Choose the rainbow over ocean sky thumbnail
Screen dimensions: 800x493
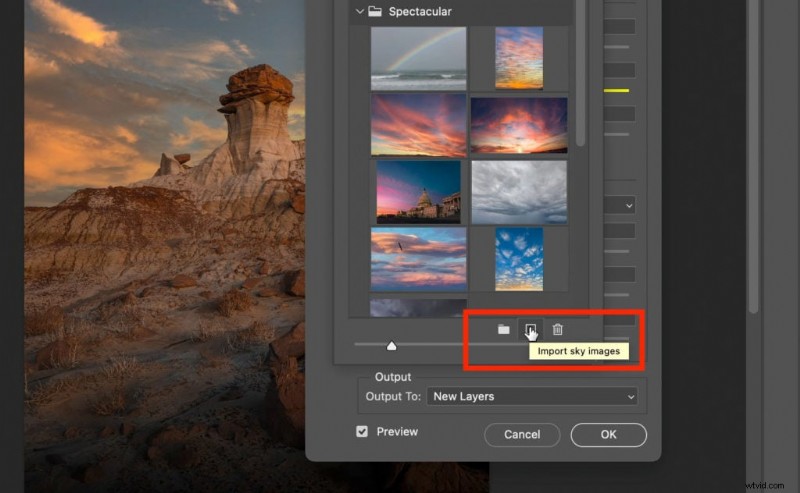click(418, 59)
